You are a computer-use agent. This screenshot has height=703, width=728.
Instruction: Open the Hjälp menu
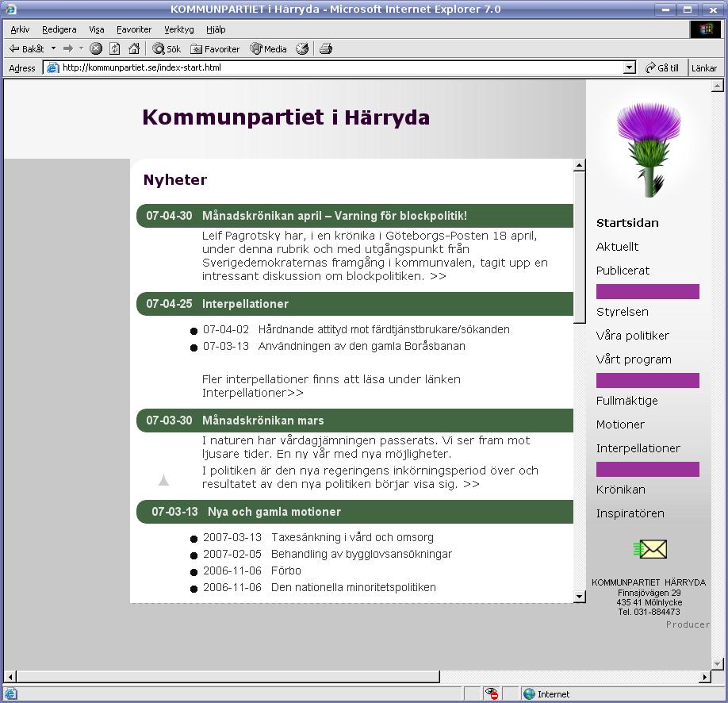click(216, 29)
